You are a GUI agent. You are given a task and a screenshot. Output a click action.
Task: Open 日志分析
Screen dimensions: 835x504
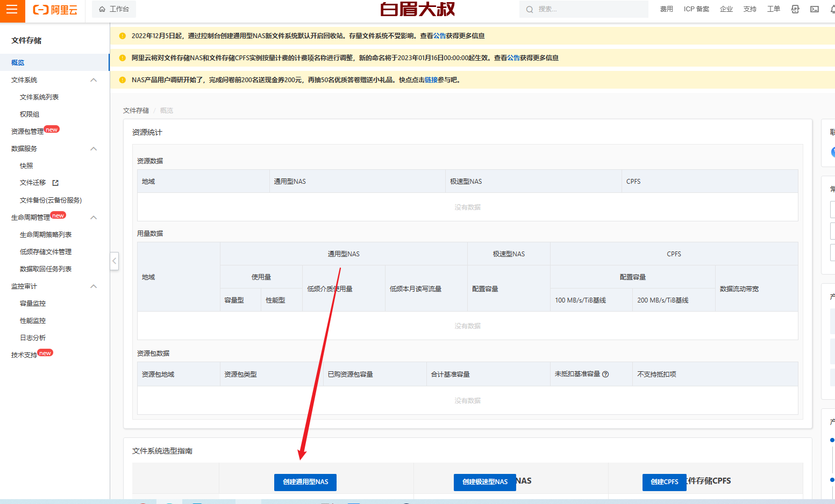[x=33, y=337]
